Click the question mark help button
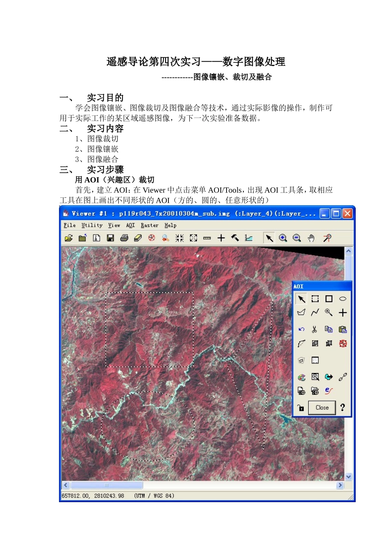Image resolution: width=392 pixels, height=555 pixels. pos(342,408)
